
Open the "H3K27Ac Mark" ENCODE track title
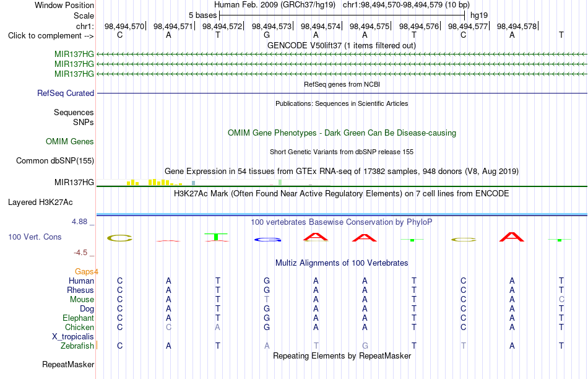click(342, 194)
